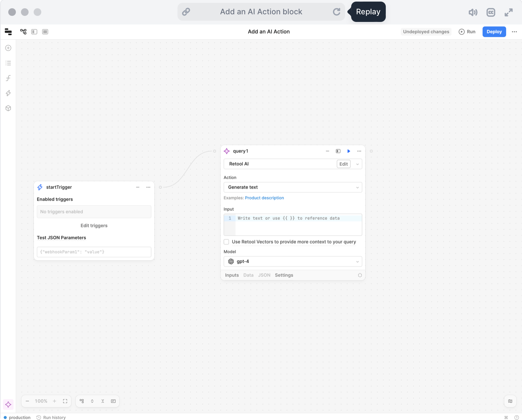This screenshot has width=522, height=420.
Task: Collapse all blocks icon
Action: (x=103, y=401)
